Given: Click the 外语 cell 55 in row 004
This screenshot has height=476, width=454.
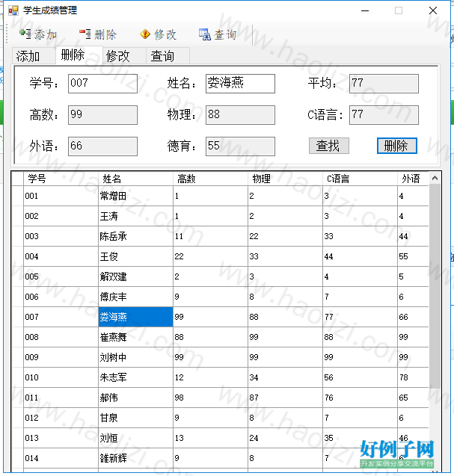Looking at the screenshot, I should point(414,256).
